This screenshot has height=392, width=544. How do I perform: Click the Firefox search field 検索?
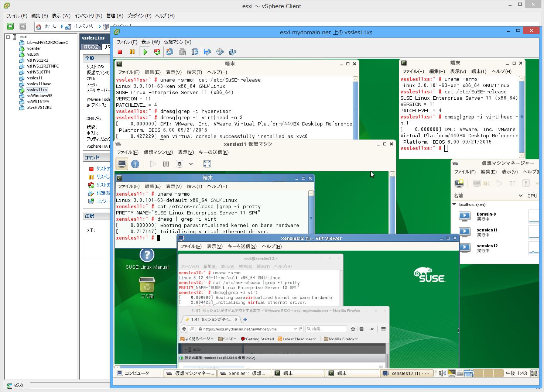coord(326,329)
